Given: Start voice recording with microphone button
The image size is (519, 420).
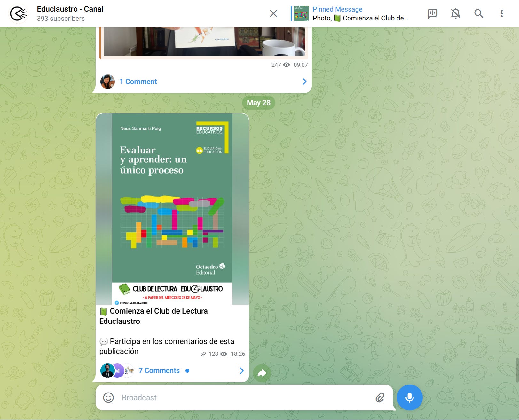Looking at the screenshot, I should tap(410, 397).
